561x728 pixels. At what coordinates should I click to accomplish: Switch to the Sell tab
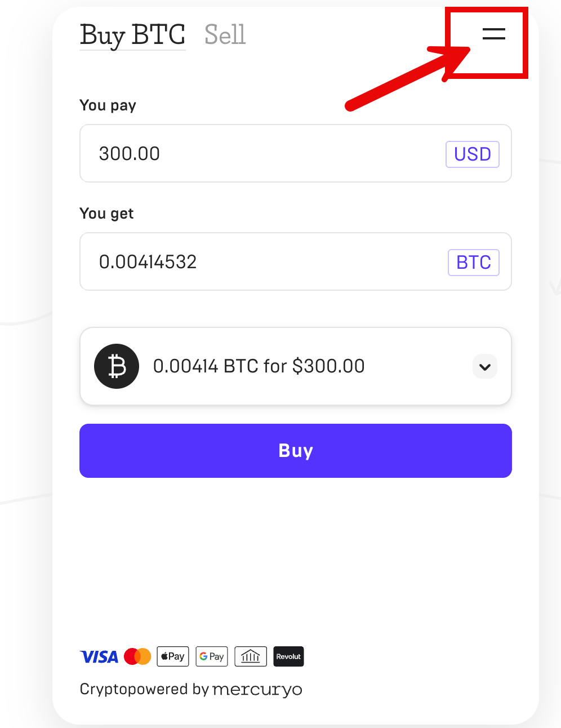point(225,35)
